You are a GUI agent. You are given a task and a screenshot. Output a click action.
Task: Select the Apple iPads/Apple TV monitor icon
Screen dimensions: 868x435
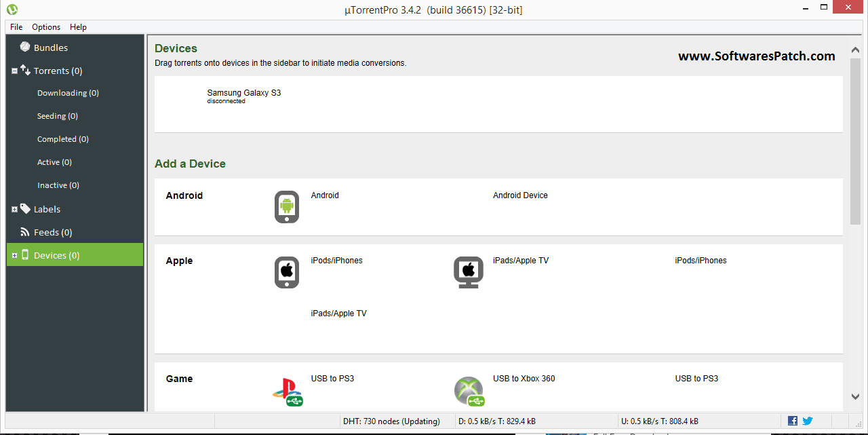[x=469, y=272]
